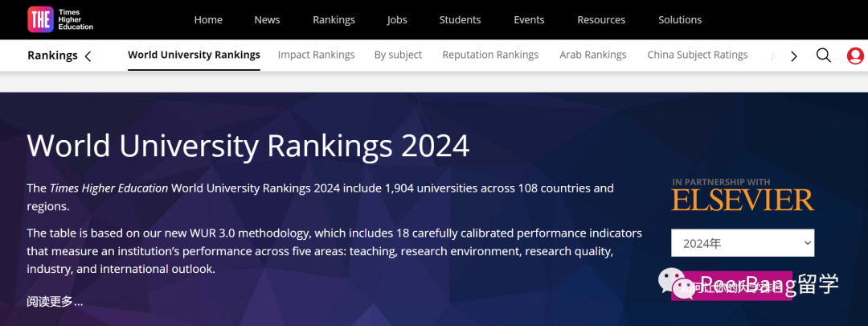Click the World University Rankings 2024 heading
The width and height of the screenshot is (868, 326).
click(x=248, y=145)
